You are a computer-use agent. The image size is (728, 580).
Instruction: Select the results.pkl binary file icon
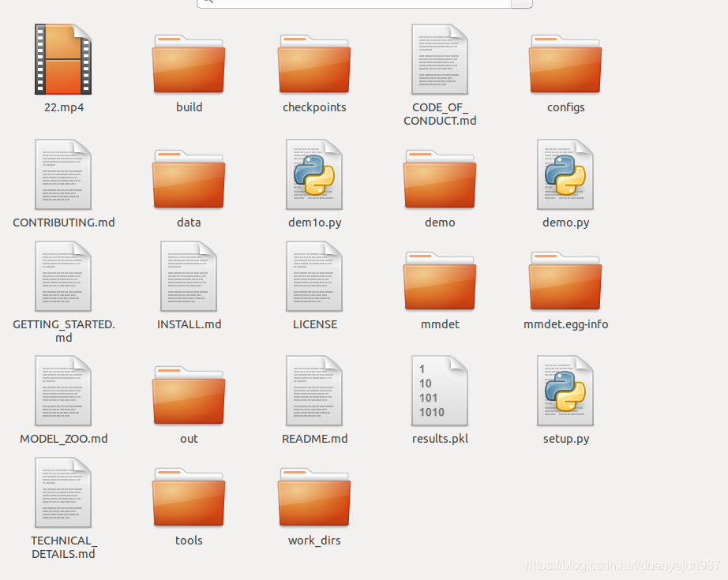tap(440, 391)
